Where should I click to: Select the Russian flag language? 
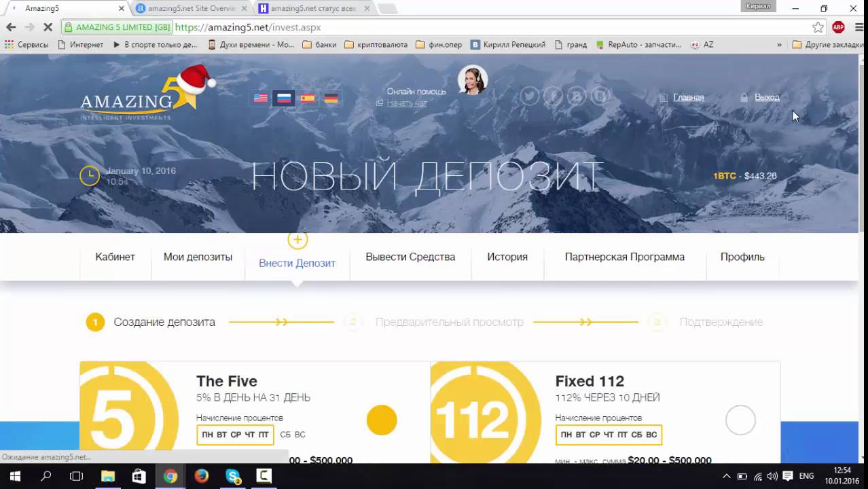284,98
